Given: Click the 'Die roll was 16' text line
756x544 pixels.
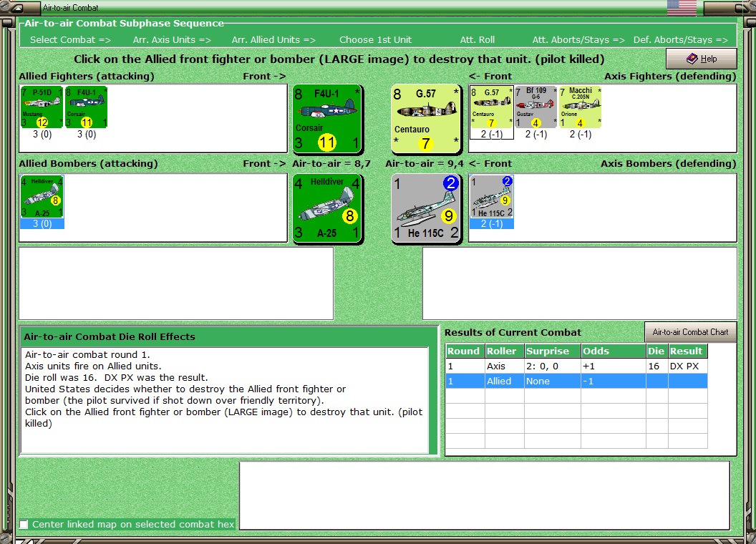Looking at the screenshot, I should click(116, 378).
